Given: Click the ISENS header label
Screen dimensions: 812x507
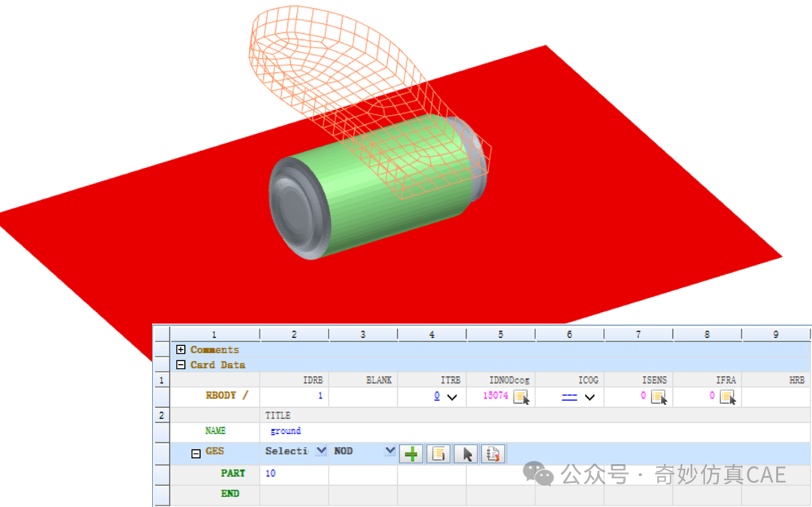Looking at the screenshot, I should (x=655, y=380).
